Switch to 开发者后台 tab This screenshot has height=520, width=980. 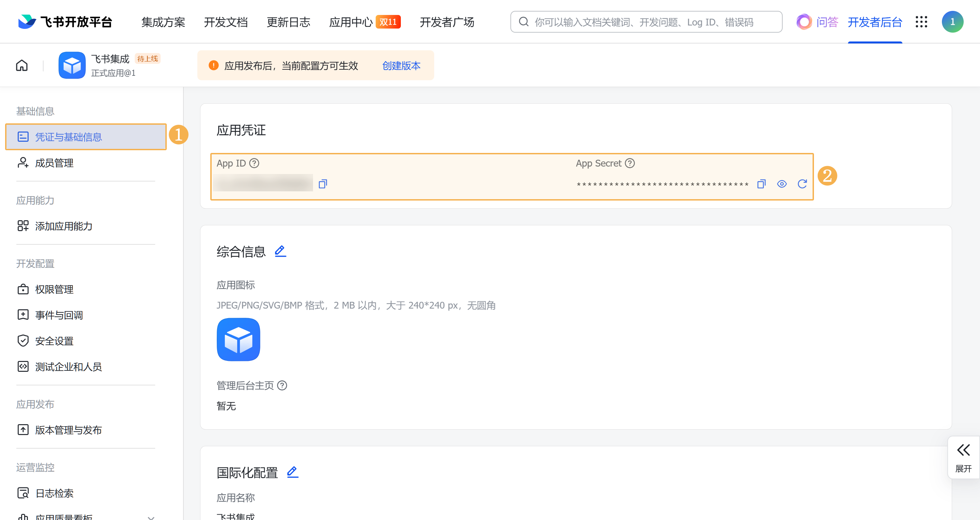click(875, 22)
